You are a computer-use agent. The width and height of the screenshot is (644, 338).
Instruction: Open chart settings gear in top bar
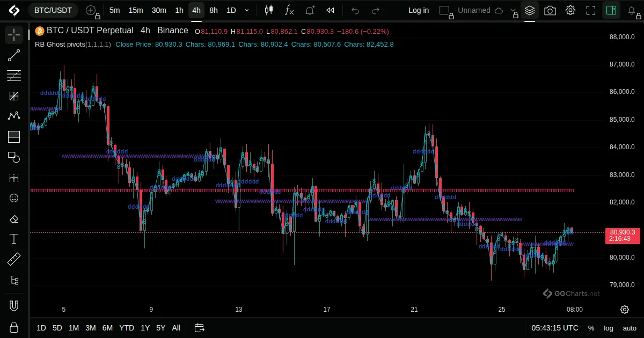pyautogui.click(x=570, y=10)
